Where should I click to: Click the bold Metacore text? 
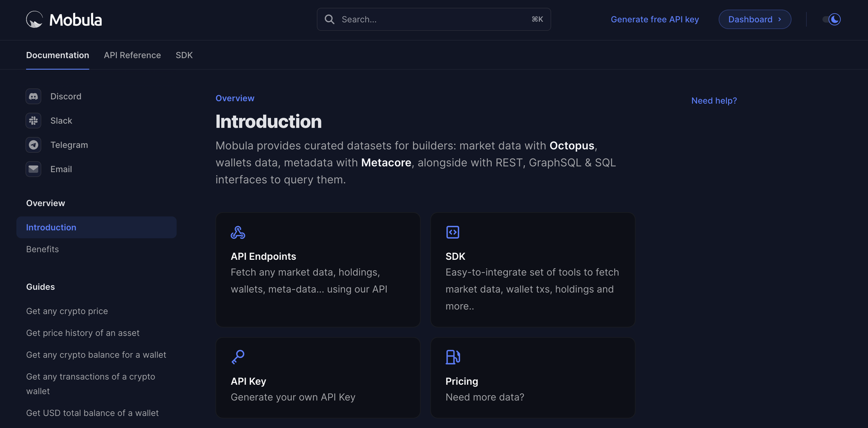[386, 163]
